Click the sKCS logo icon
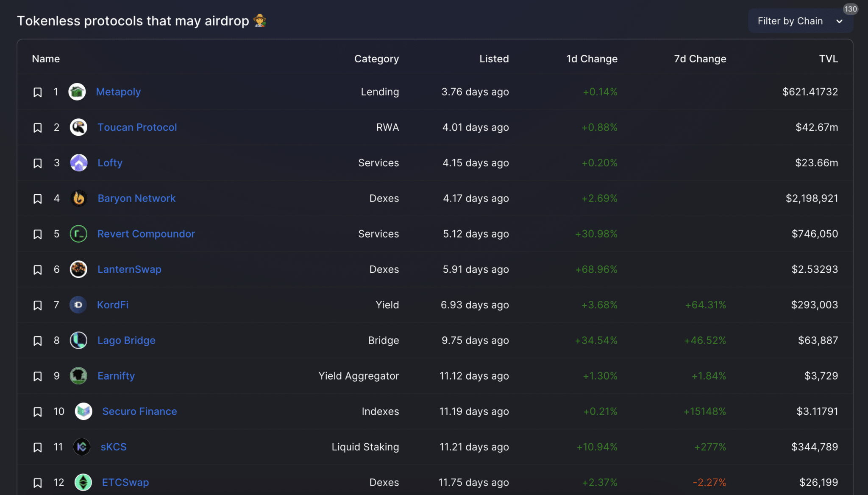This screenshot has height=495, width=868. [82, 447]
